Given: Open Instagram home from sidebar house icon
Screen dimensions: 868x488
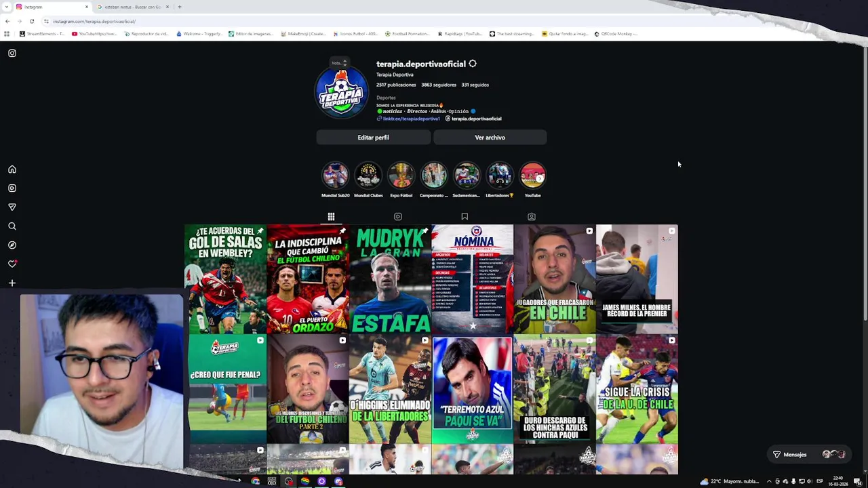Looking at the screenshot, I should click(x=12, y=169).
